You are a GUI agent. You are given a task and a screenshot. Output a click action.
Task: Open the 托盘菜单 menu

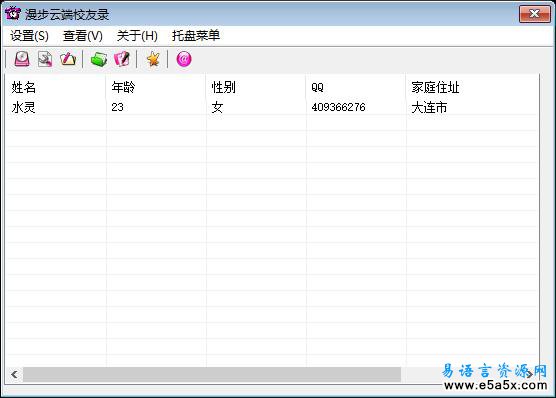coord(196,35)
